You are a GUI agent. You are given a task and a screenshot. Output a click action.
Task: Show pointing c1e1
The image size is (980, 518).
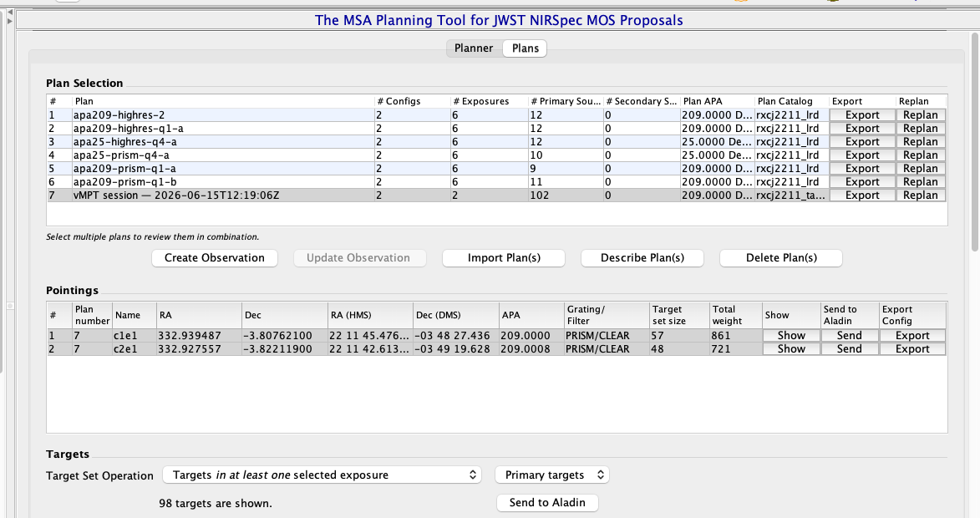point(791,336)
